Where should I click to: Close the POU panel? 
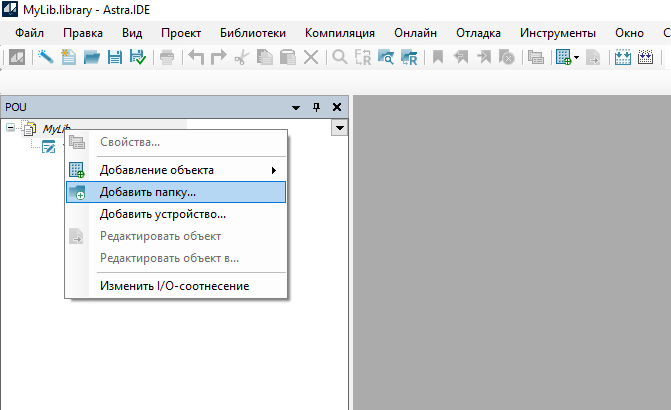coord(336,106)
